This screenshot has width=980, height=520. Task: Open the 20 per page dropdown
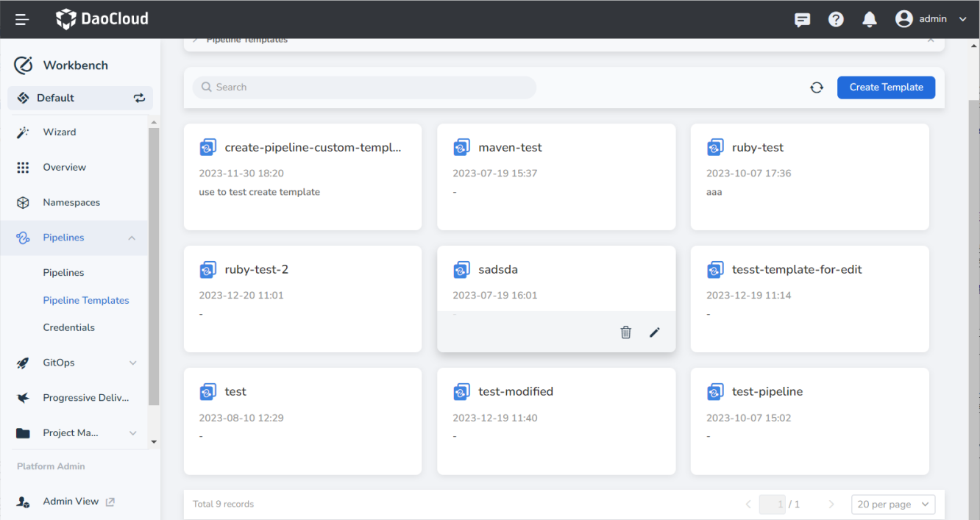pos(893,505)
